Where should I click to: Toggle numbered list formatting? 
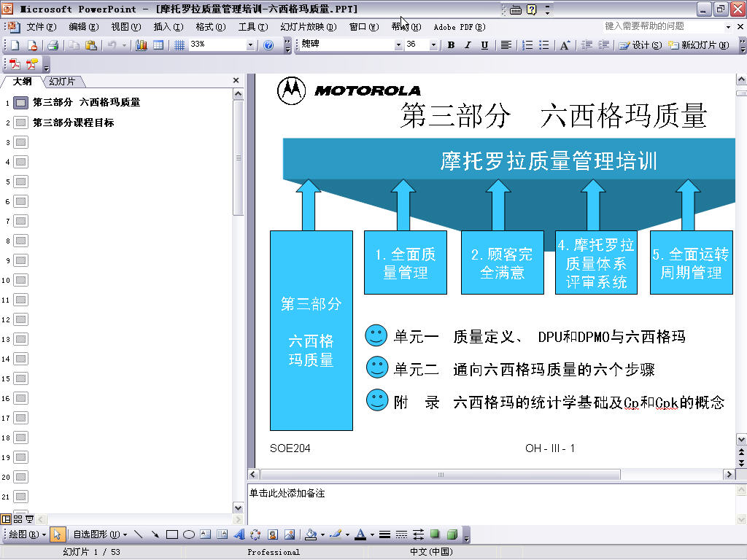coord(527,45)
